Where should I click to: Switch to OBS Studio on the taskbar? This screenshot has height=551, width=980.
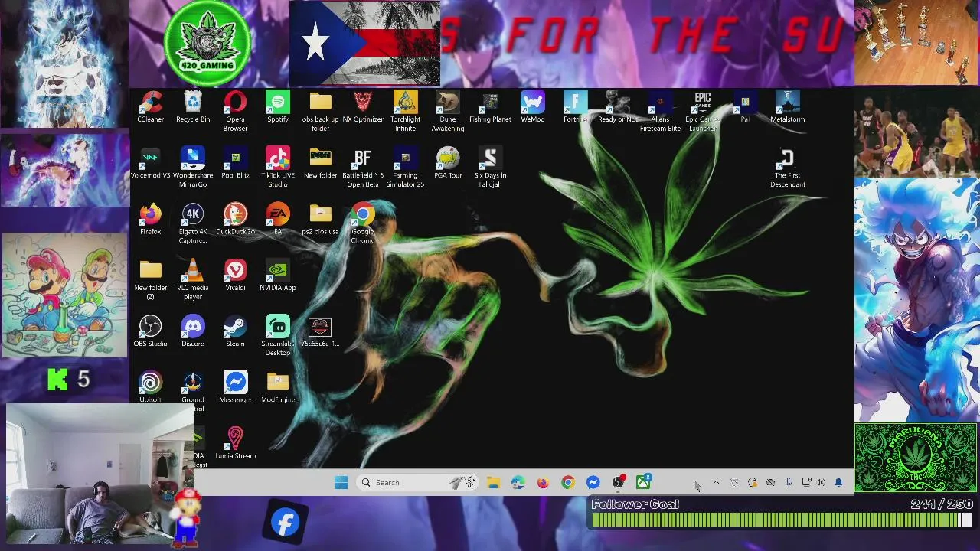pyautogui.click(x=618, y=482)
